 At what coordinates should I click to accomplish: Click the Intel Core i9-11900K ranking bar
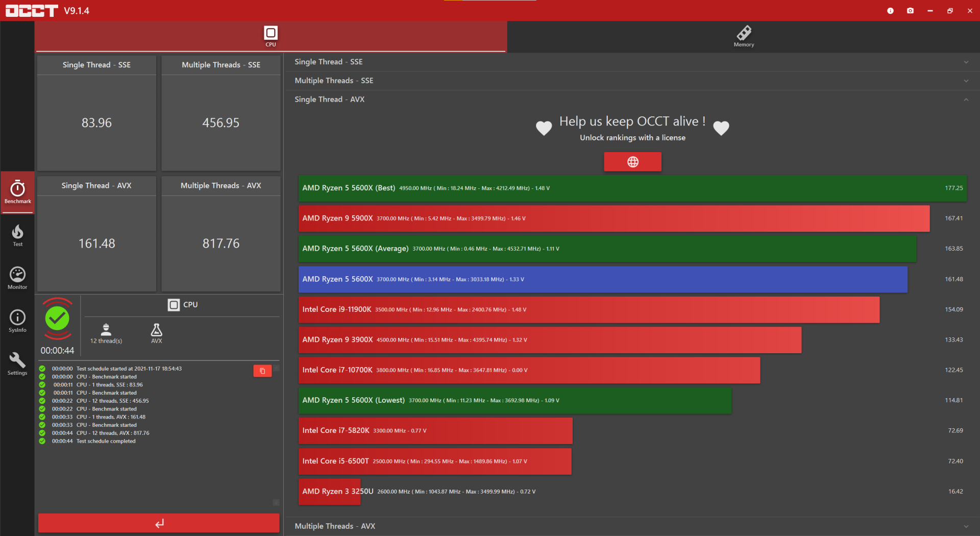589,309
